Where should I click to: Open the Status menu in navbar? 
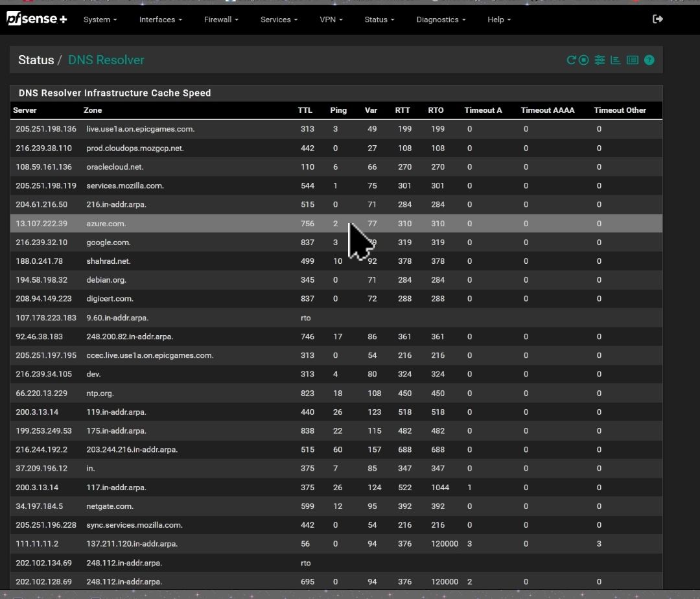(x=379, y=19)
